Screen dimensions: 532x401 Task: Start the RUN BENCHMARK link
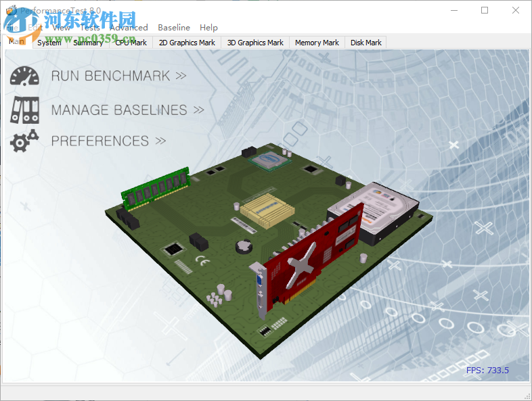point(118,76)
